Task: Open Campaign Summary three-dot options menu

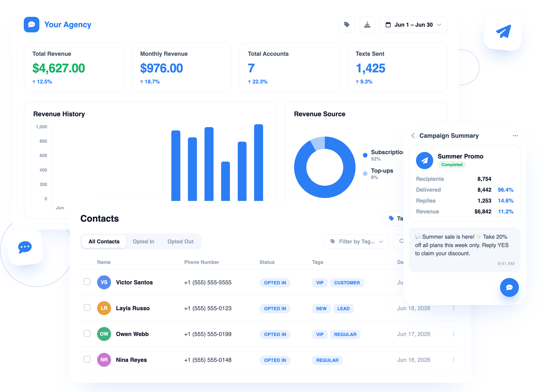Action: click(515, 136)
